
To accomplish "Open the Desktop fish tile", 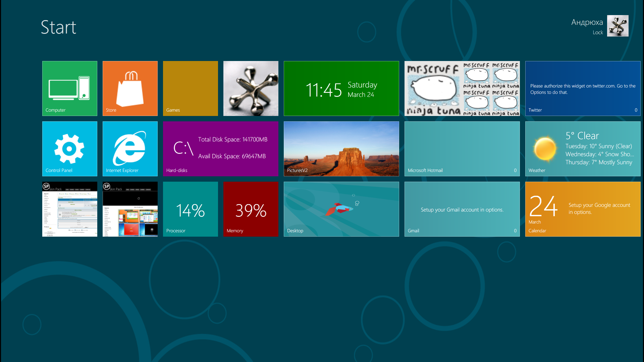I will [341, 209].
